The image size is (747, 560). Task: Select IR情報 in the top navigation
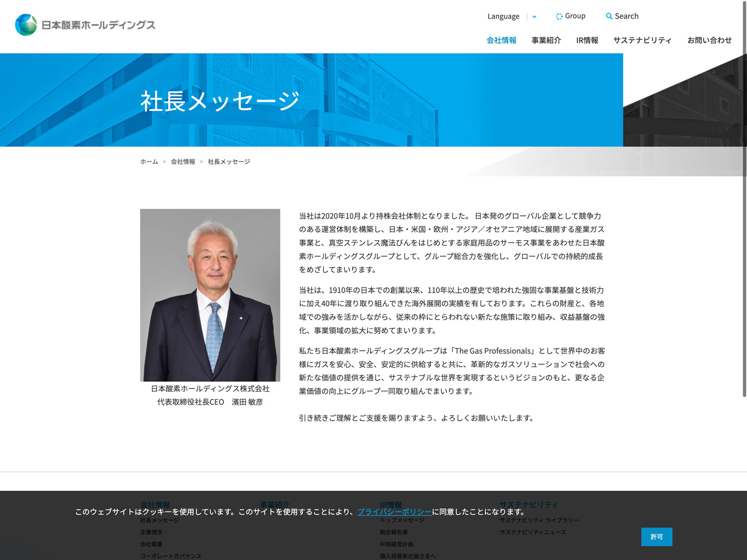[587, 40]
